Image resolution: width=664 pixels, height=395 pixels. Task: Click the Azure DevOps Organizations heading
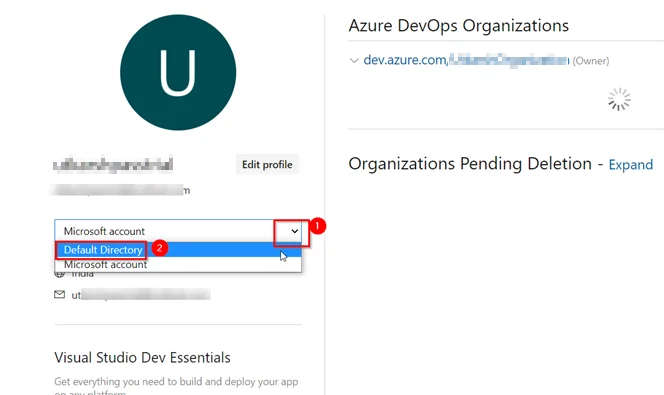[458, 25]
